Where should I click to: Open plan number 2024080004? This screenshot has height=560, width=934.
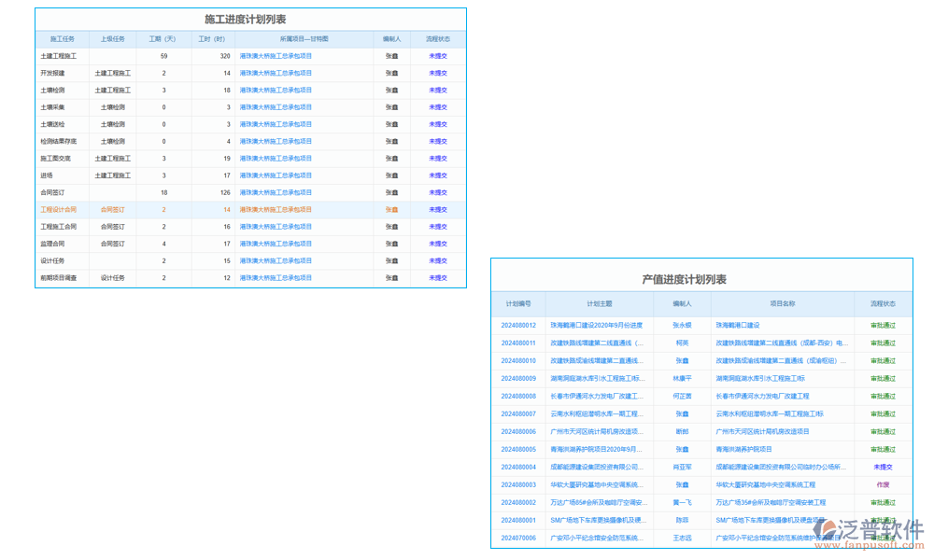(518, 468)
